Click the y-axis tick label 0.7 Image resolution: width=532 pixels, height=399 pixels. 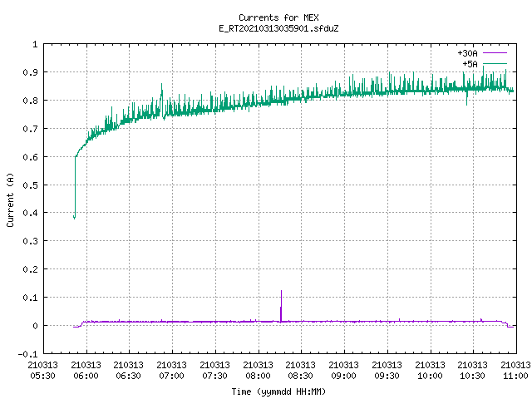coord(30,129)
